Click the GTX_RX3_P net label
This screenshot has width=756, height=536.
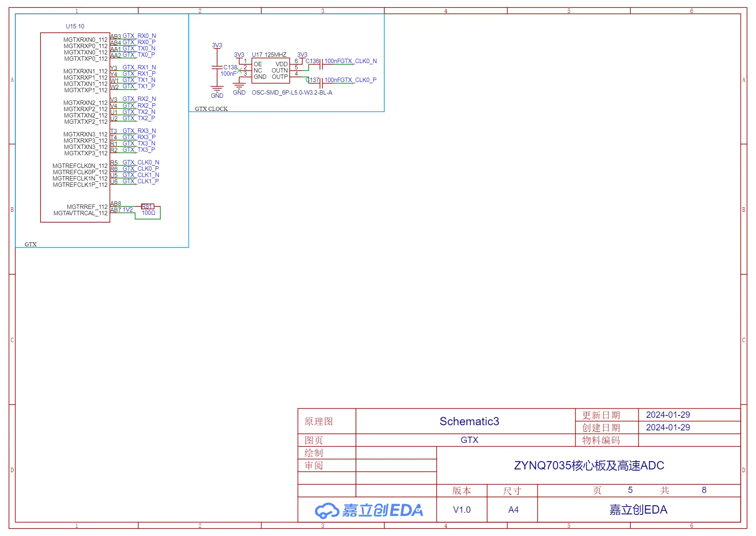(139, 137)
